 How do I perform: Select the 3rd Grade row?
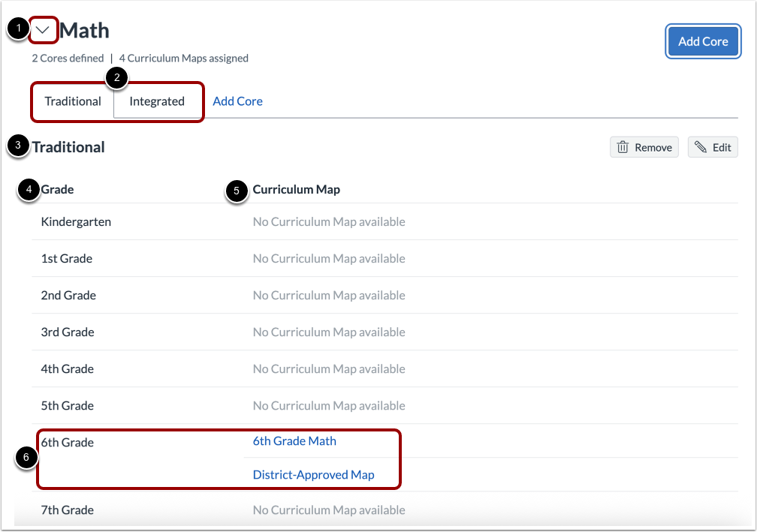(67, 332)
